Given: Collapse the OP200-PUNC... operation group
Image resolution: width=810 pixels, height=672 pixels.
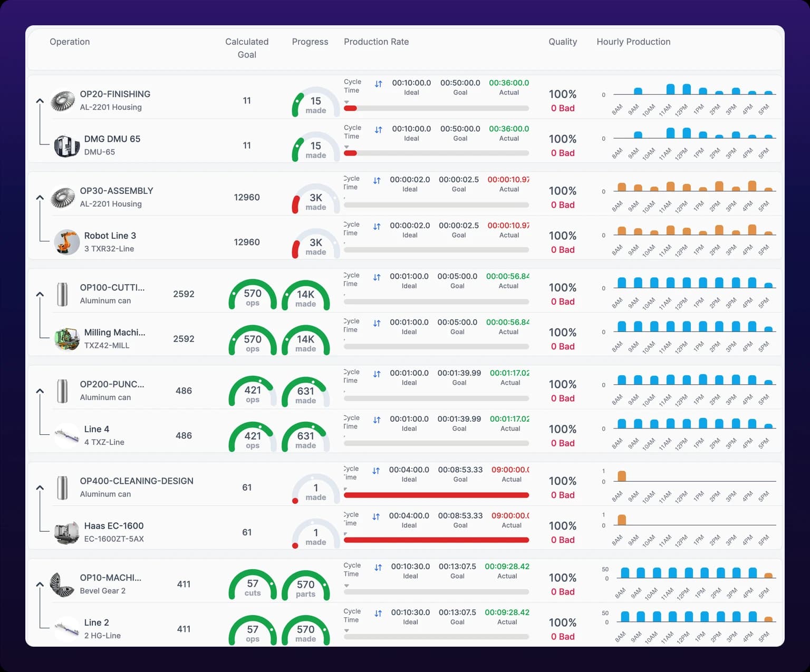Looking at the screenshot, I should point(40,391).
